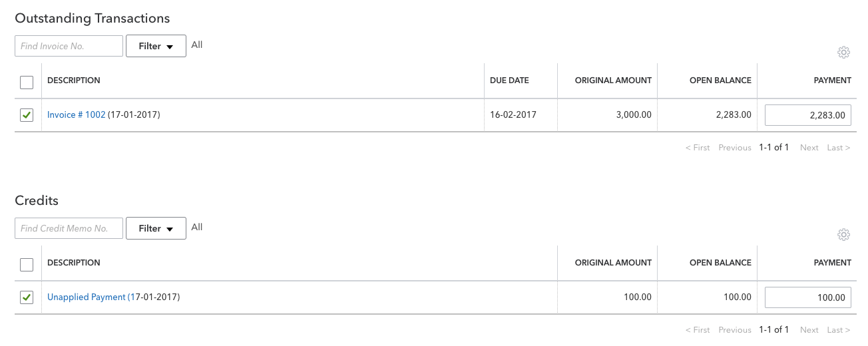Toggle select-all checkbox in Credits header
This screenshot has height=346, width=868.
coord(27,265)
